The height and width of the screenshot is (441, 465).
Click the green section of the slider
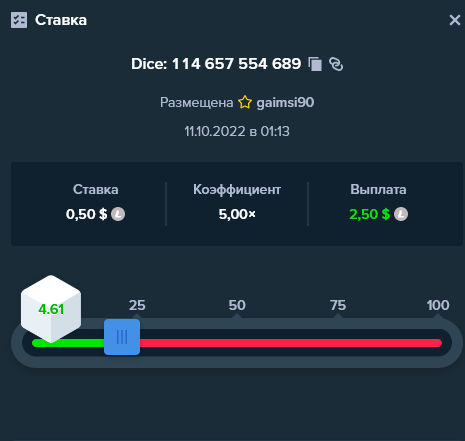pyautogui.click(x=68, y=343)
